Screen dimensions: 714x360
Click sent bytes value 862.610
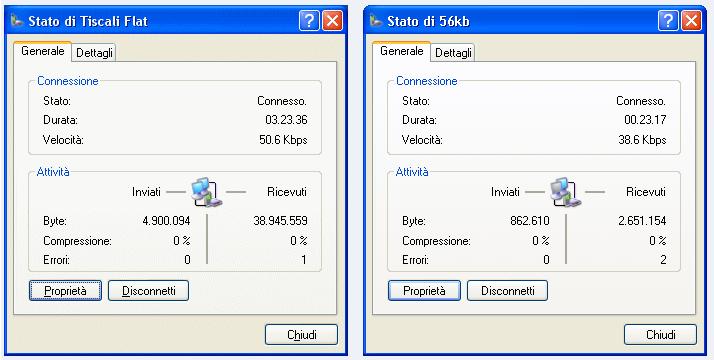coord(530,221)
